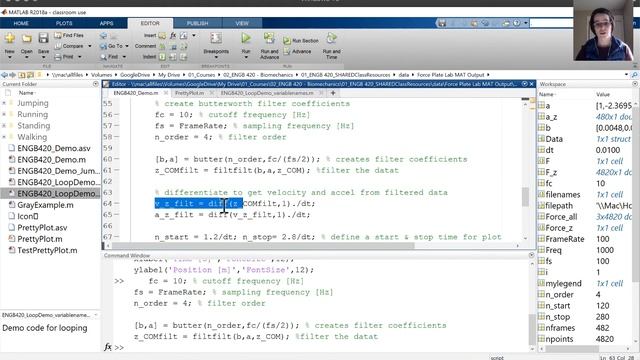Click Find Files in the toolbar
Screen dimensions: 640x360
69,36
